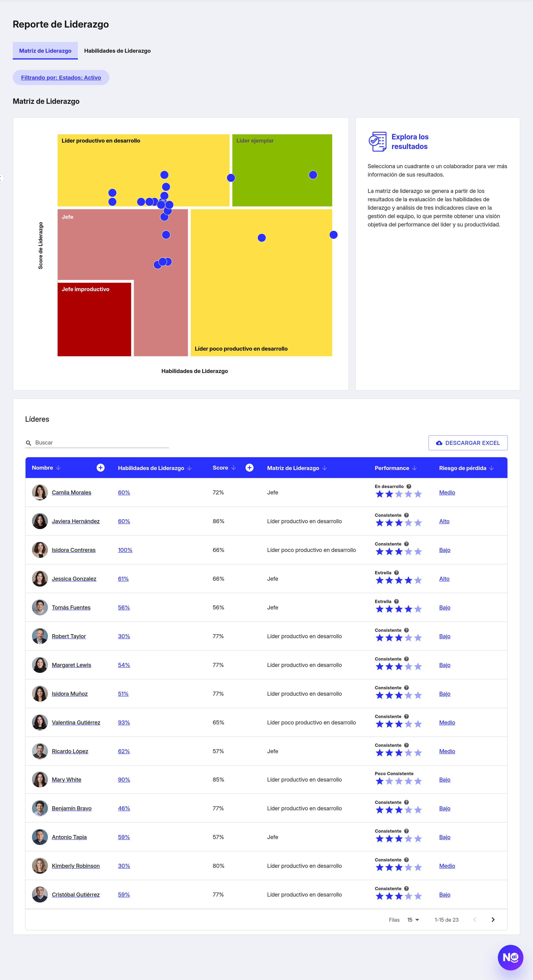The image size is (533, 980).
Task: Click the rightmost dot on the matrix edge
Action: pyautogui.click(x=334, y=235)
